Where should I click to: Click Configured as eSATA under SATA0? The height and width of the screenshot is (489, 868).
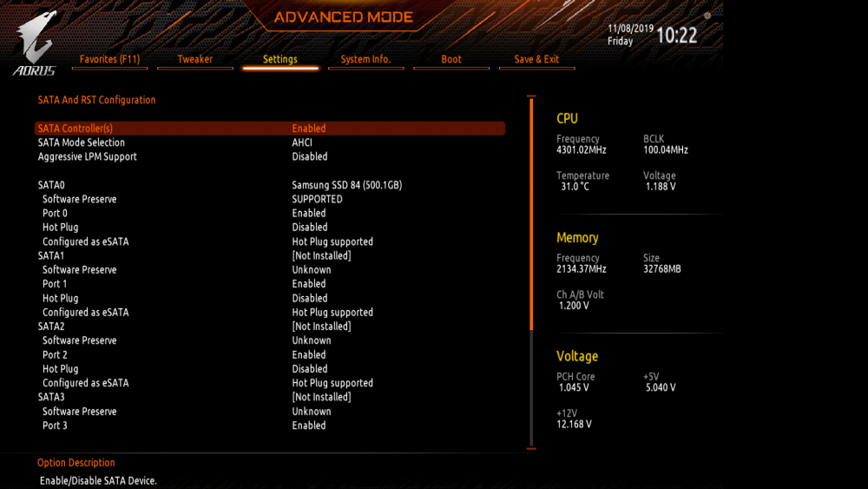pyautogui.click(x=86, y=241)
